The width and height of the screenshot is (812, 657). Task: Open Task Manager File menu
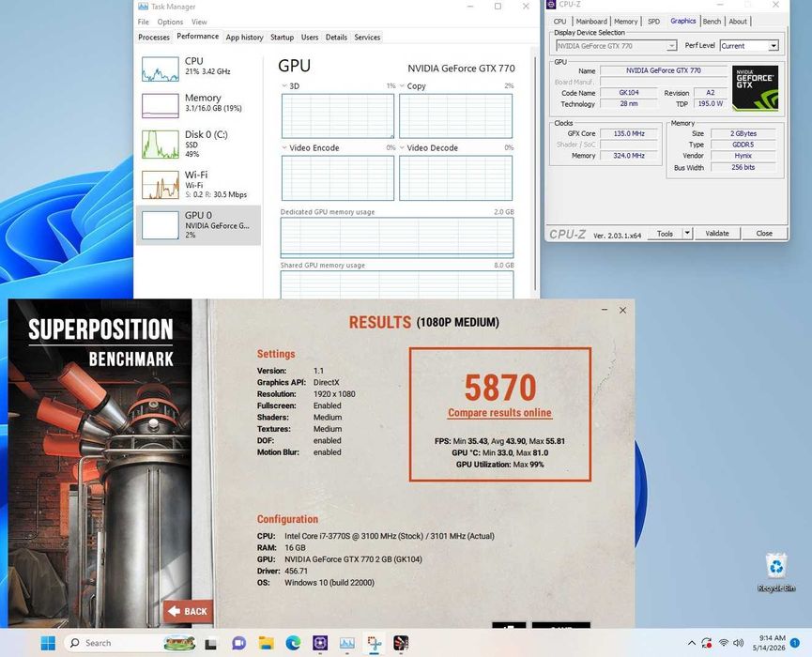pyautogui.click(x=144, y=22)
